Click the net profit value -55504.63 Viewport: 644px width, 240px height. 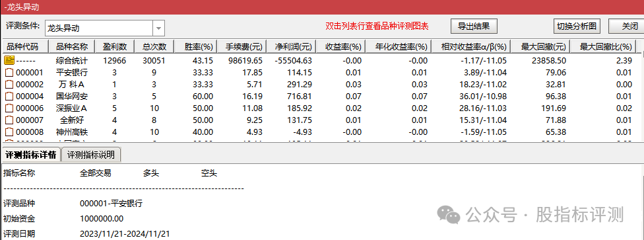[293, 61]
